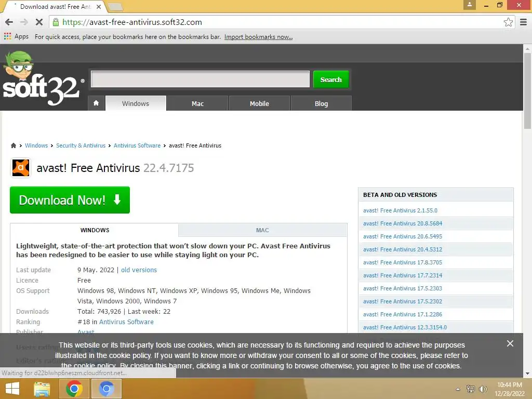Switch to the WINDOWS details tab
The image size is (532, 399).
coord(95,230)
